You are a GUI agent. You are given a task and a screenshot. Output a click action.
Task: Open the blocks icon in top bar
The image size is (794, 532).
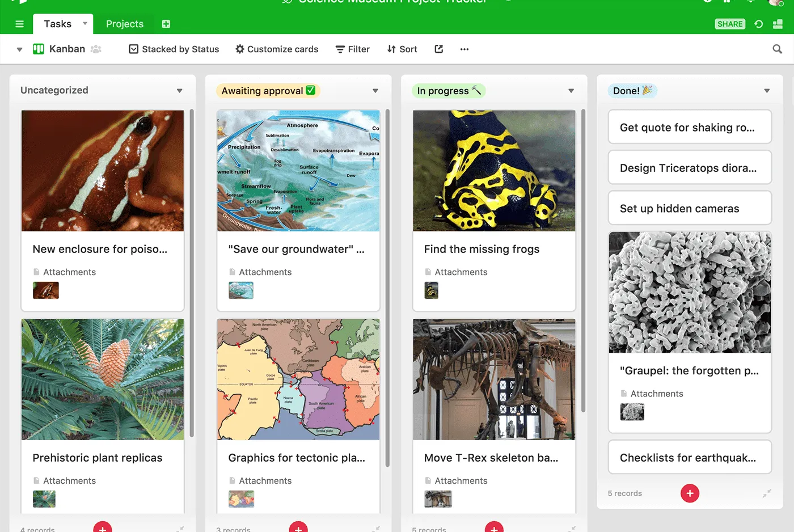point(778,24)
